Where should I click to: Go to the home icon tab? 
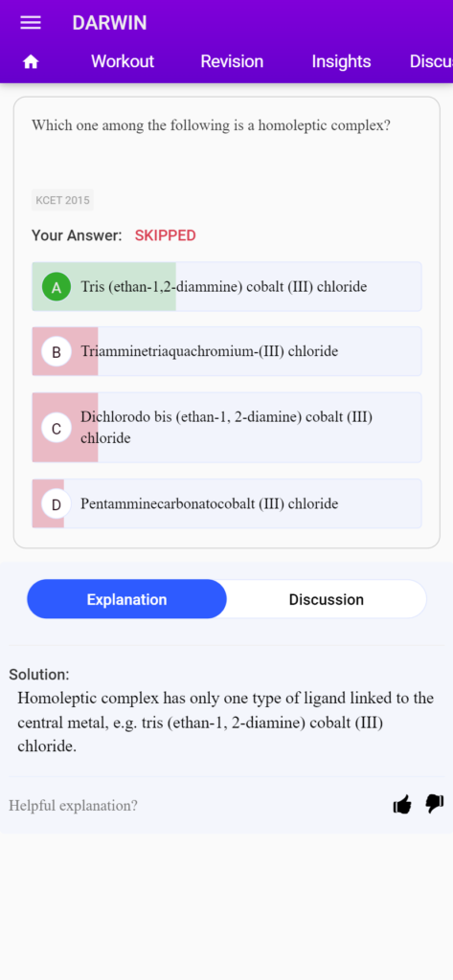[x=31, y=62]
